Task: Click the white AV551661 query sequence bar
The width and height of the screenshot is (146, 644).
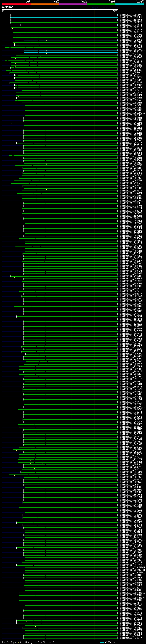Action: 60,9
